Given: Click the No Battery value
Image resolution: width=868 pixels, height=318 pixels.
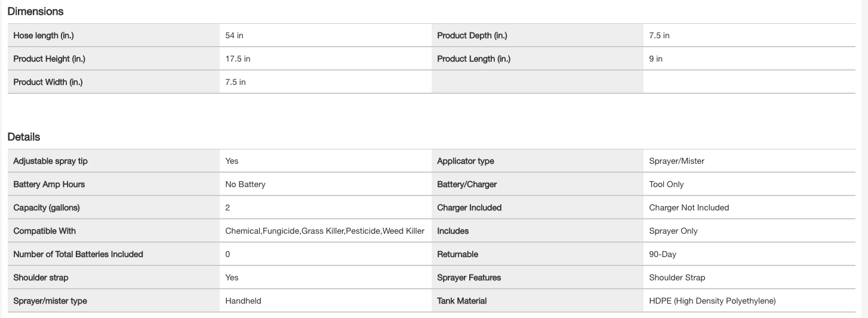Looking at the screenshot, I should tap(245, 184).
